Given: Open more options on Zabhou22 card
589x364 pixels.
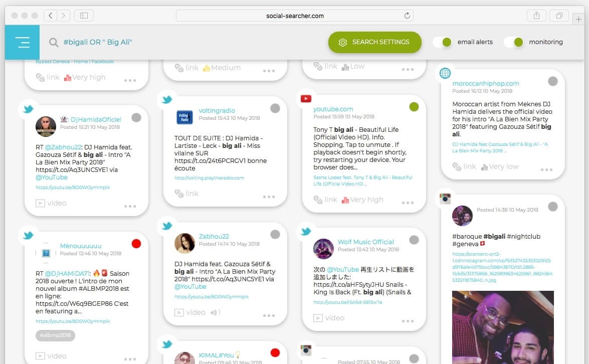Looking at the screenshot, I should click(269, 315).
